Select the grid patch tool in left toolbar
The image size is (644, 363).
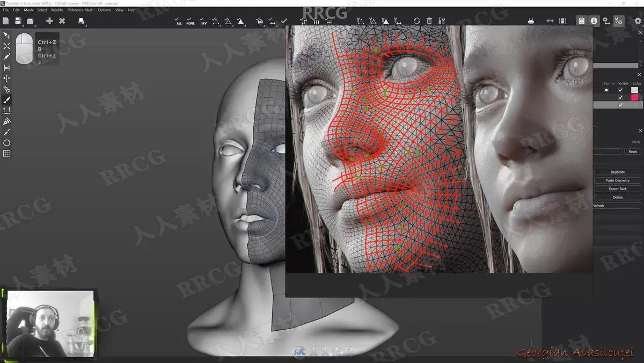coord(6,154)
